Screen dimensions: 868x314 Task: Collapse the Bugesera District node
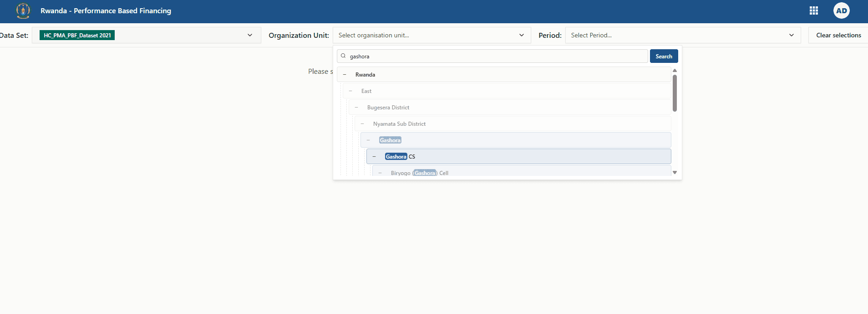click(x=356, y=108)
